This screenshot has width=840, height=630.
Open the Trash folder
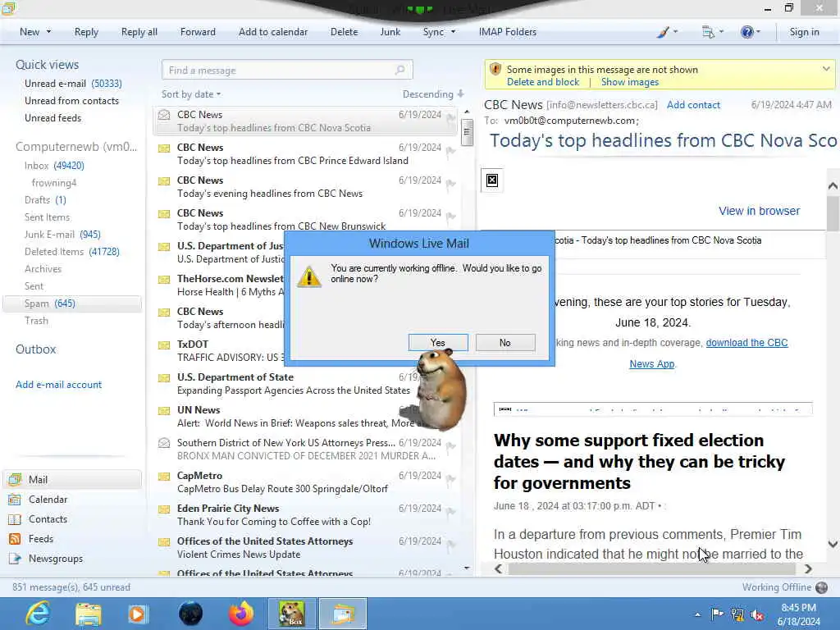point(36,321)
